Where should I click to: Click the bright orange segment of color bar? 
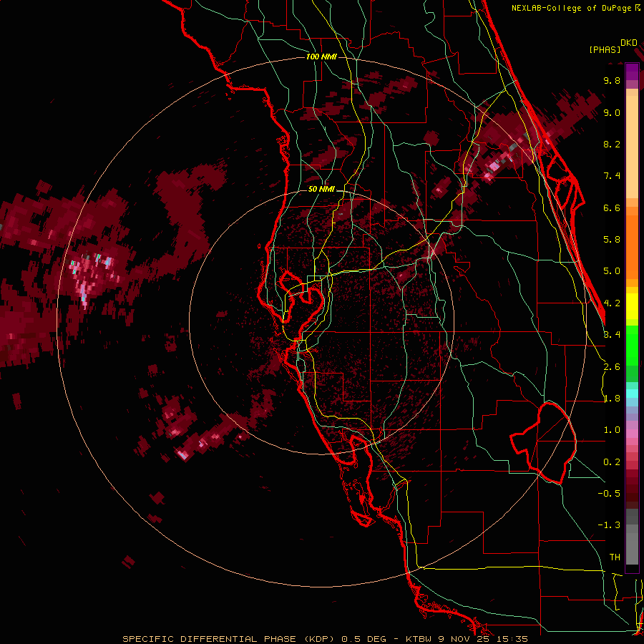(x=632, y=246)
